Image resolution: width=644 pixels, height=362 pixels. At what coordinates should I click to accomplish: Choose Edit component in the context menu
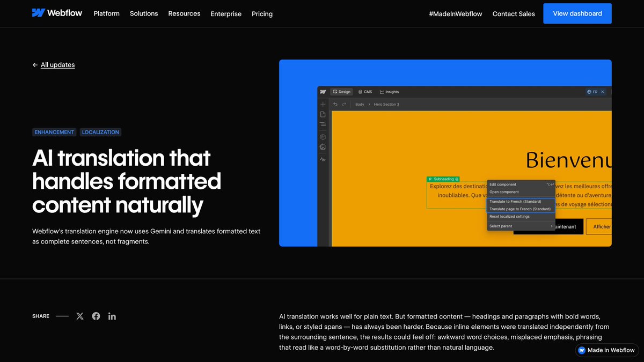[521, 184]
